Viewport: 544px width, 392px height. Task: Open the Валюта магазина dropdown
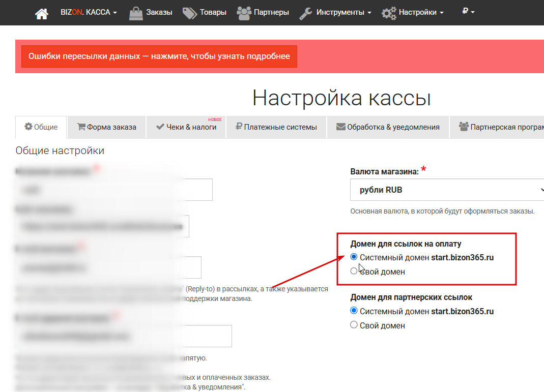tap(447, 190)
